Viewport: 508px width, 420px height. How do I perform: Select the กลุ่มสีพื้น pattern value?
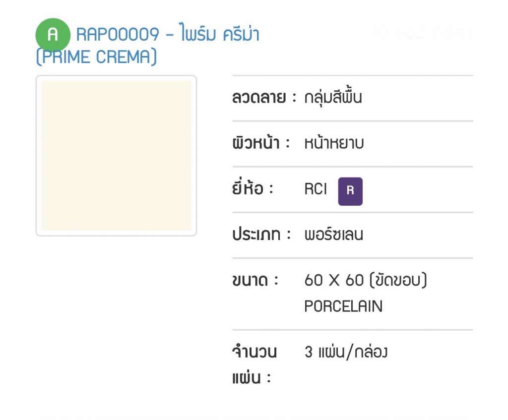[x=333, y=97]
